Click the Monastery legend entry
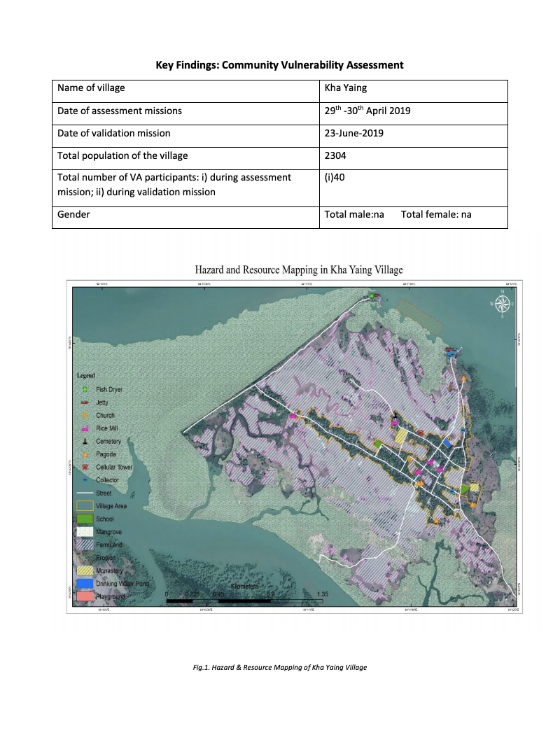560x737 pixels. pos(85,569)
